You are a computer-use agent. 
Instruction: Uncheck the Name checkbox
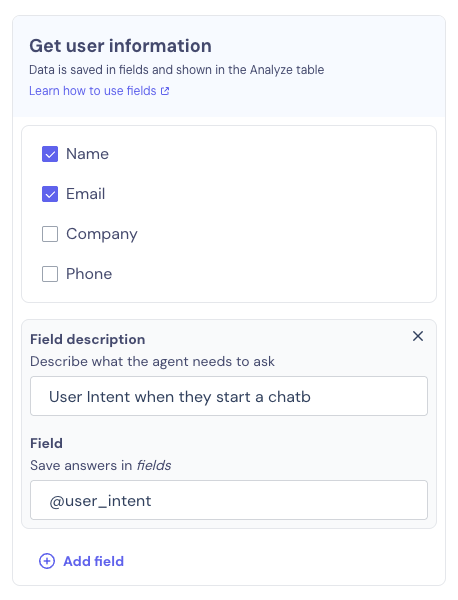click(50, 154)
